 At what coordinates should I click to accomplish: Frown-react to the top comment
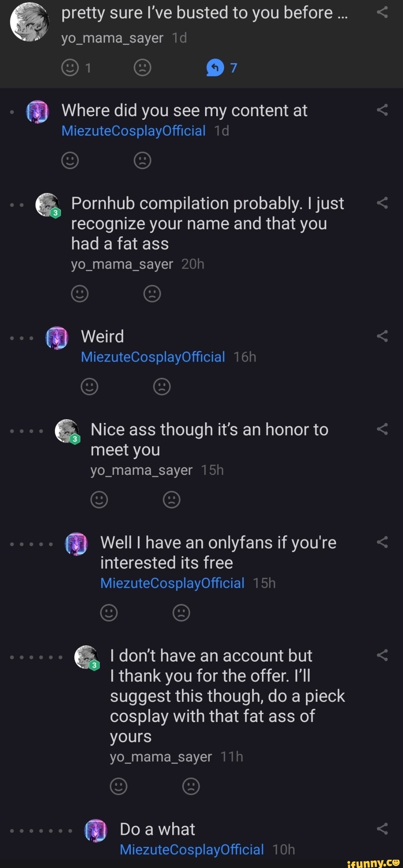(x=142, y=68)
